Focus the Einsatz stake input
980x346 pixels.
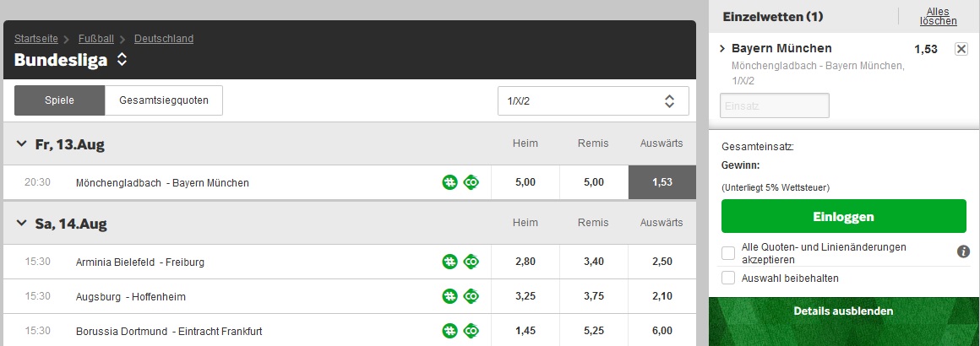(775, 105)
